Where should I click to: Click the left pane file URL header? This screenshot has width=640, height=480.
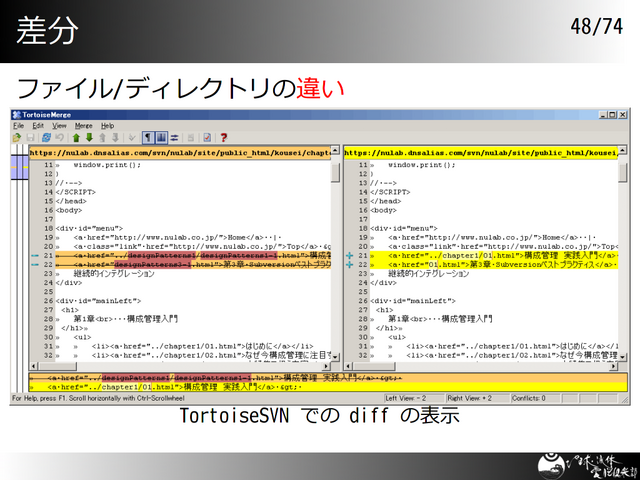[180, 153]
